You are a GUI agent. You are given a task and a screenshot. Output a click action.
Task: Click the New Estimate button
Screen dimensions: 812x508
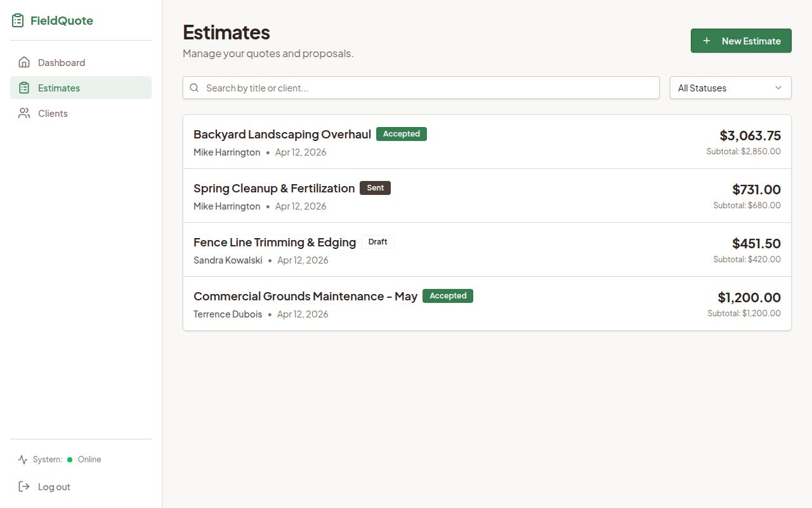741,40
